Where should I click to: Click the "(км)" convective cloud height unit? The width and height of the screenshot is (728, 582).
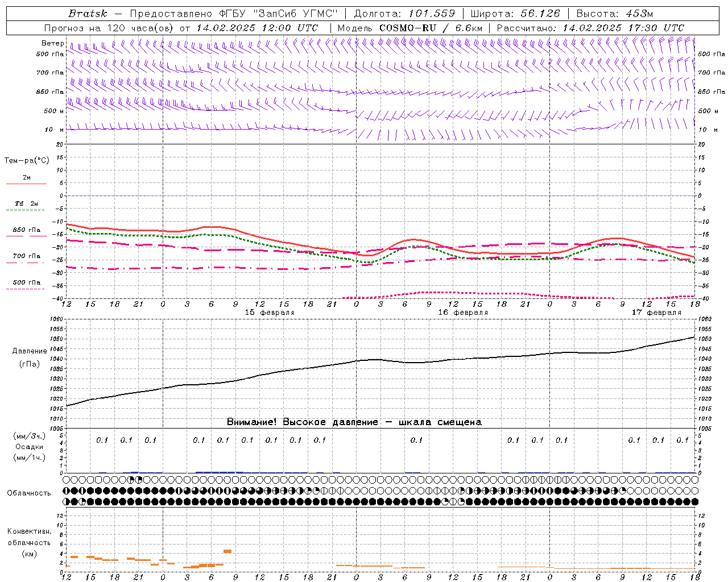click(x=30, y=554)
